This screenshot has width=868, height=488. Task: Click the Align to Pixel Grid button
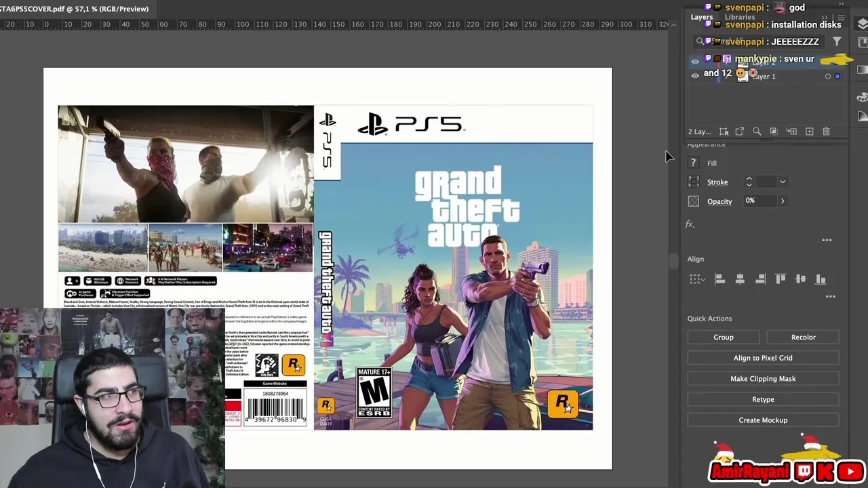(763, 358)
